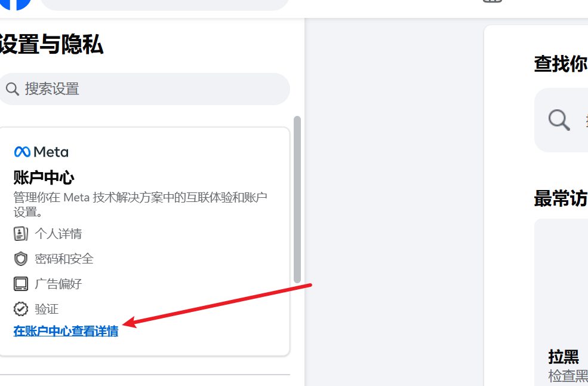
Task: Open 个人详情 text entry
Action: tap(58, 234)
